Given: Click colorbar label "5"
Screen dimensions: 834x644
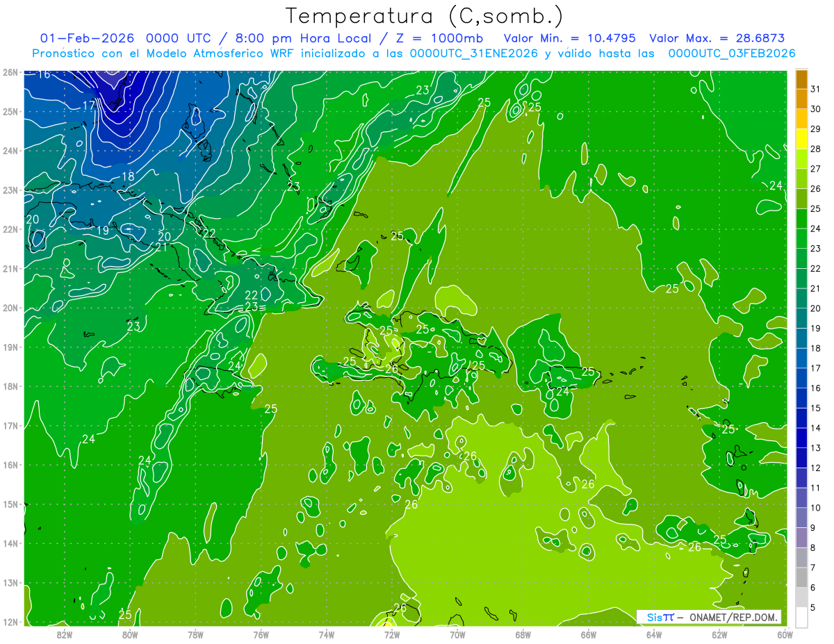Looking at the screenshot, I should (815, 607).
